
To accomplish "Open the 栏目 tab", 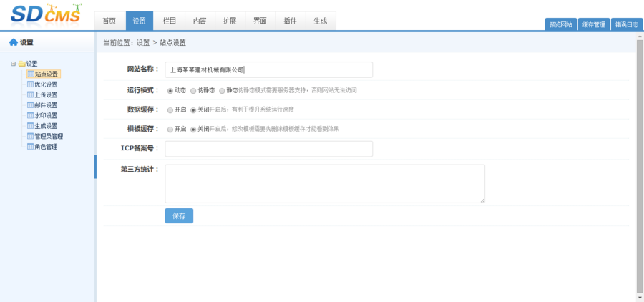I will pyautogui.click(x=170, y=21).
